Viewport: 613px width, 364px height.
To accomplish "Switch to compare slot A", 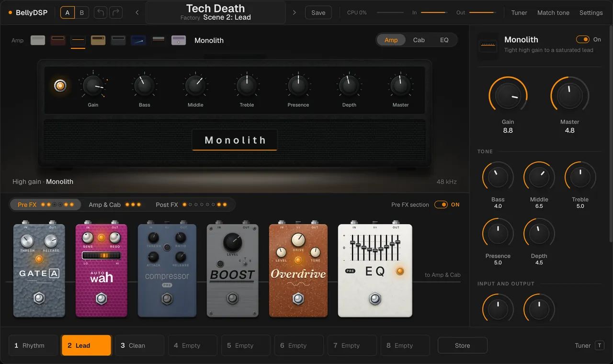I will 68,12.
